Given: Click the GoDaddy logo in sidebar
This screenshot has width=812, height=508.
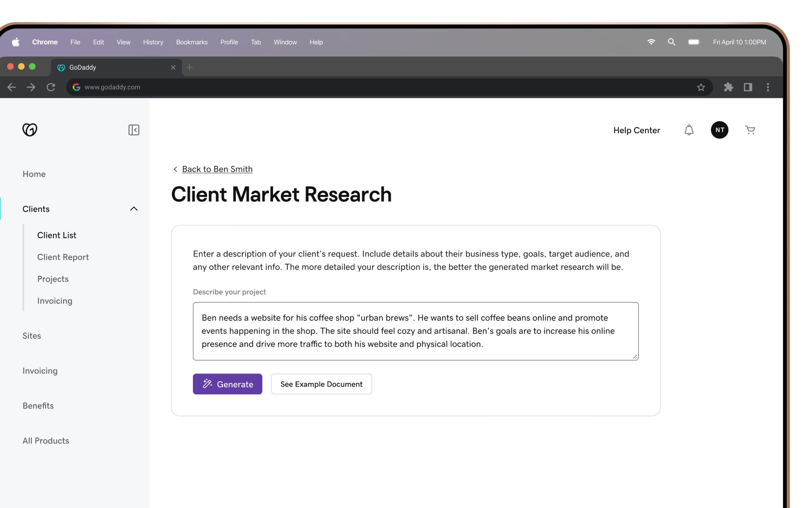Looking at the screenshot, I should [30, 130].
